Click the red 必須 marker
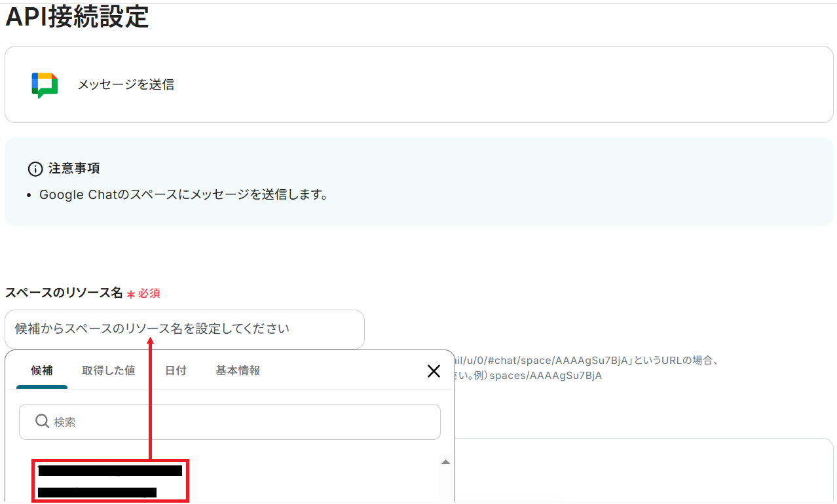 point(143,293)
